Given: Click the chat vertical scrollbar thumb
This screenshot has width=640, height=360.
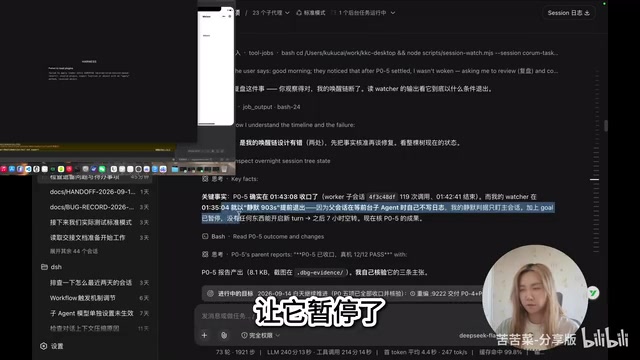Looking at the screenshot, I should (606, 126).
